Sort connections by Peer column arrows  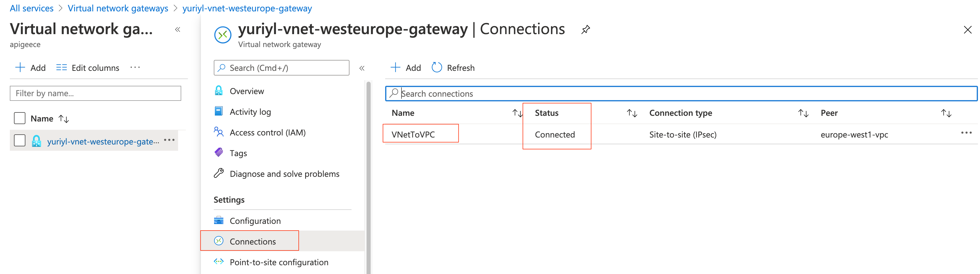[946, 113]
